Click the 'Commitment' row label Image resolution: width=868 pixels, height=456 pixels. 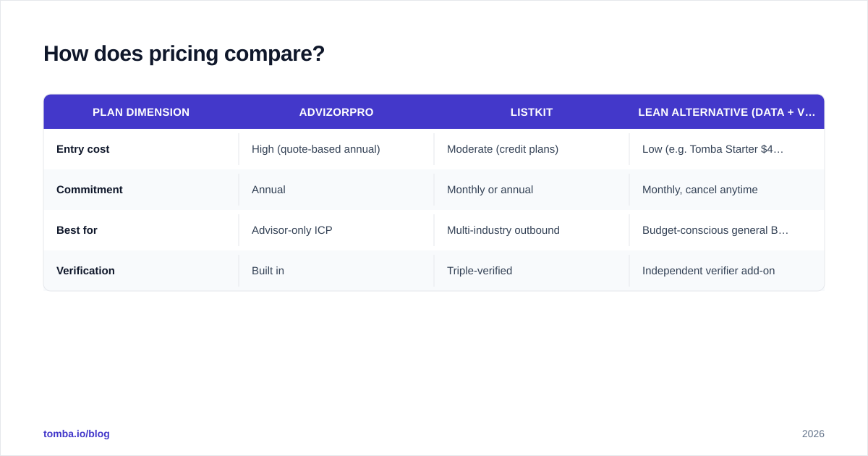(x=141, y=190)
